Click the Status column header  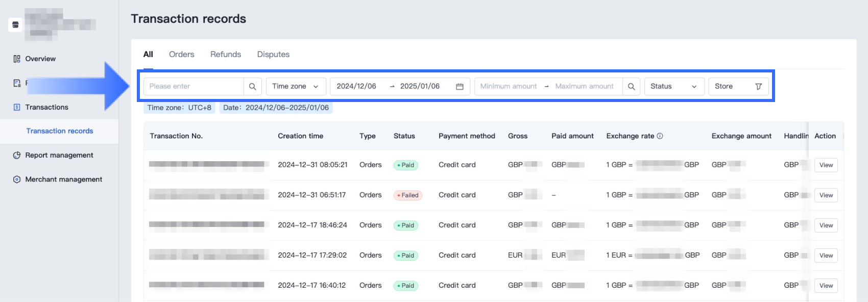pos(404,136)
